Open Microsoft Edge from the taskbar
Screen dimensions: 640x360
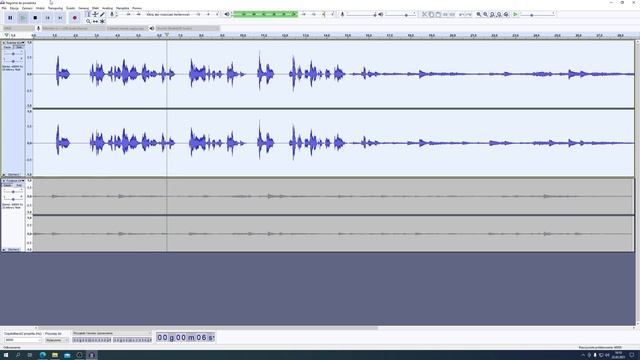42,356
